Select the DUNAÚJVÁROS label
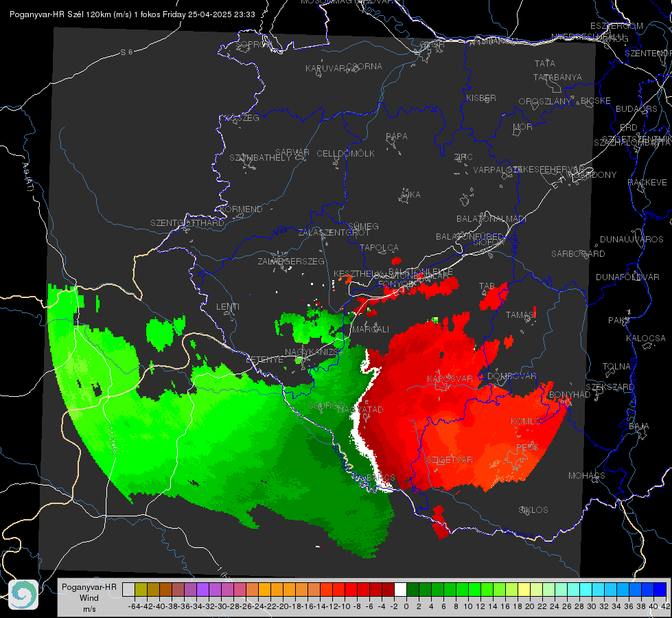Viewport: 672px width, 618px height. pyautogui.click(x=632, y=240)
